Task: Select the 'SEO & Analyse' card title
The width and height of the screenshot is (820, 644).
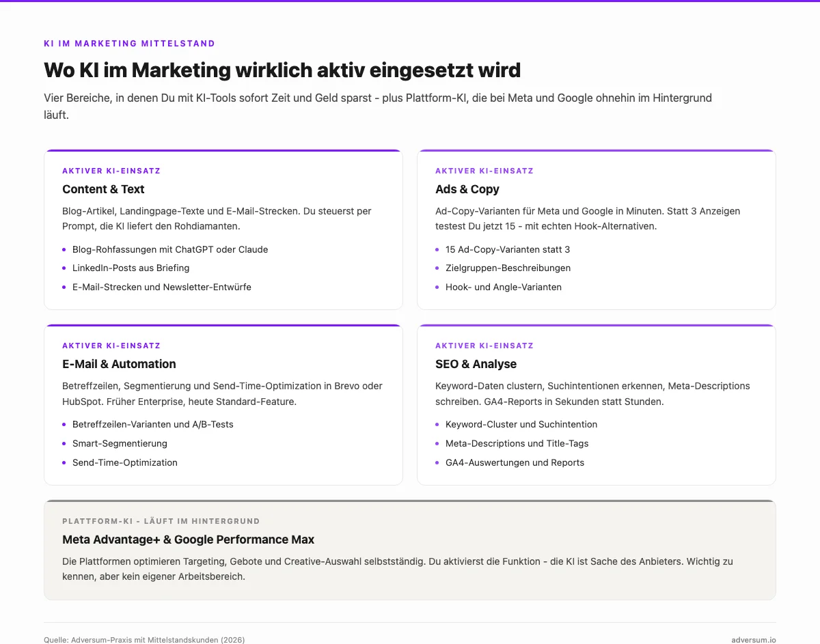Action: tap(476, 364)
